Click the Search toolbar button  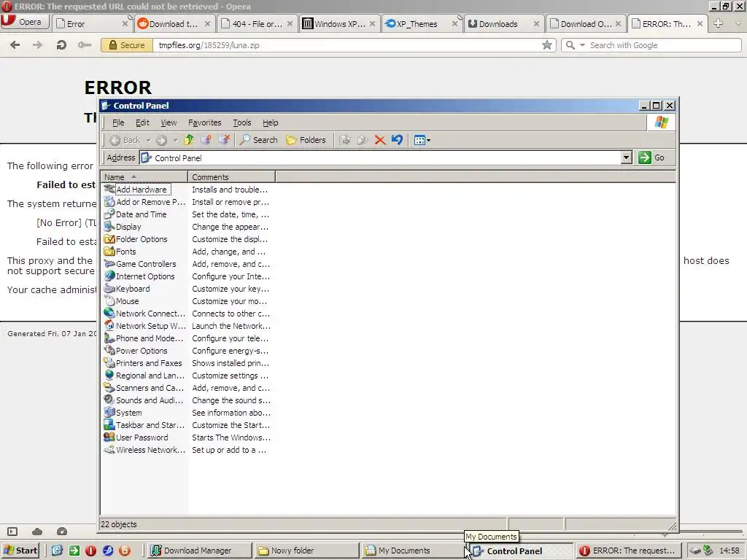[x=259, y=140]
